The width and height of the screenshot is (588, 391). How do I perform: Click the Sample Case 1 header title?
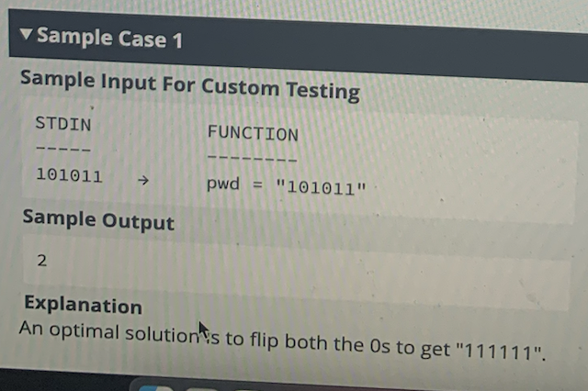[109, 38]
